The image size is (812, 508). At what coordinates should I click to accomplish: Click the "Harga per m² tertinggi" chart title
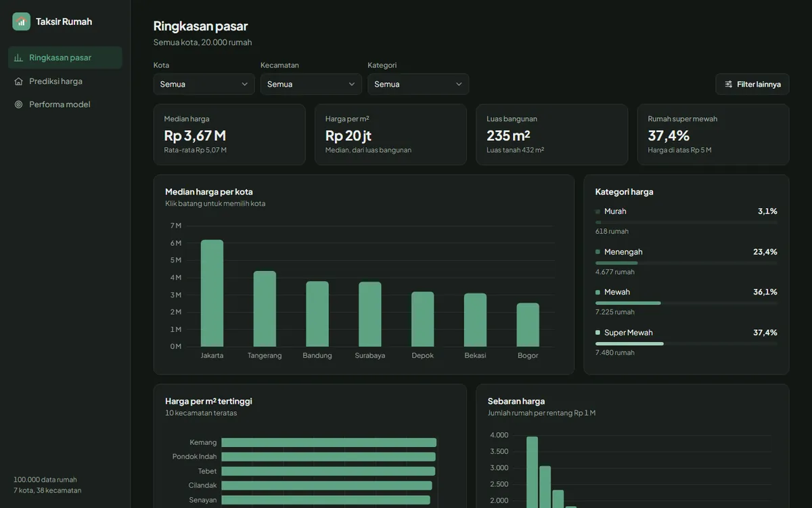208,401
